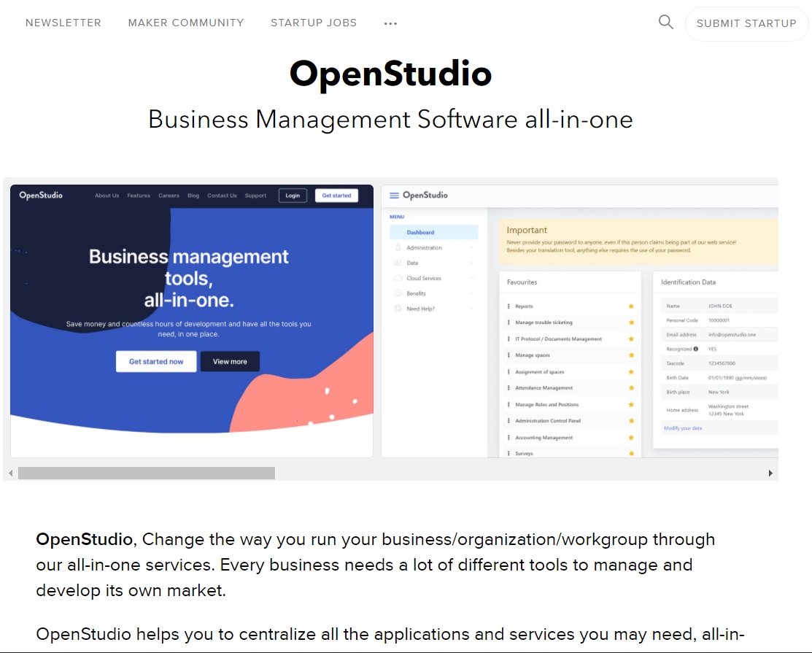Click the Cloud Services cloud icon

[x=398, y=278]
